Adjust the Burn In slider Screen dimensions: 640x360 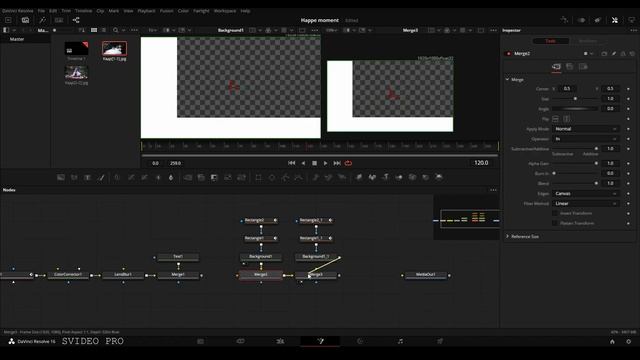[575, 173]
